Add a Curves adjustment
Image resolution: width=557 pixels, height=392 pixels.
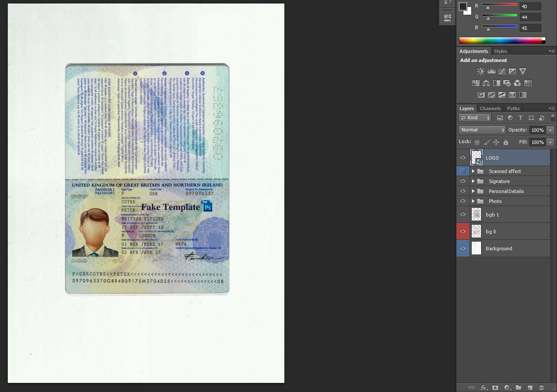pyautogui.click(x=502, y=71)
